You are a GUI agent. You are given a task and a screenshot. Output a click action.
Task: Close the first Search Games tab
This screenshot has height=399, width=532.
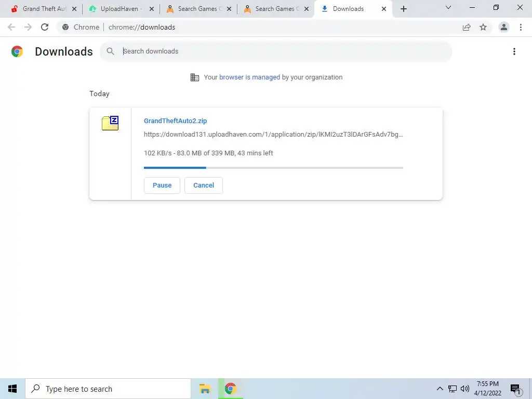coord(229,9)
